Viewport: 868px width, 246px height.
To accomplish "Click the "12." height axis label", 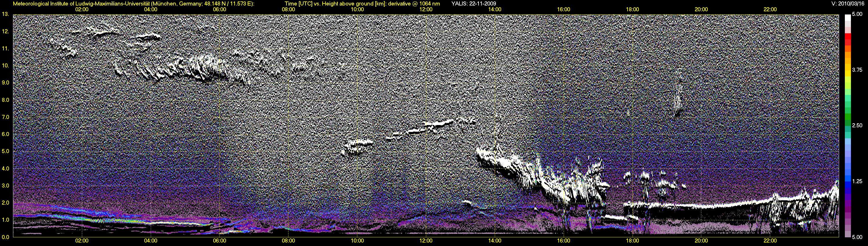I will (x=5, y=31).
